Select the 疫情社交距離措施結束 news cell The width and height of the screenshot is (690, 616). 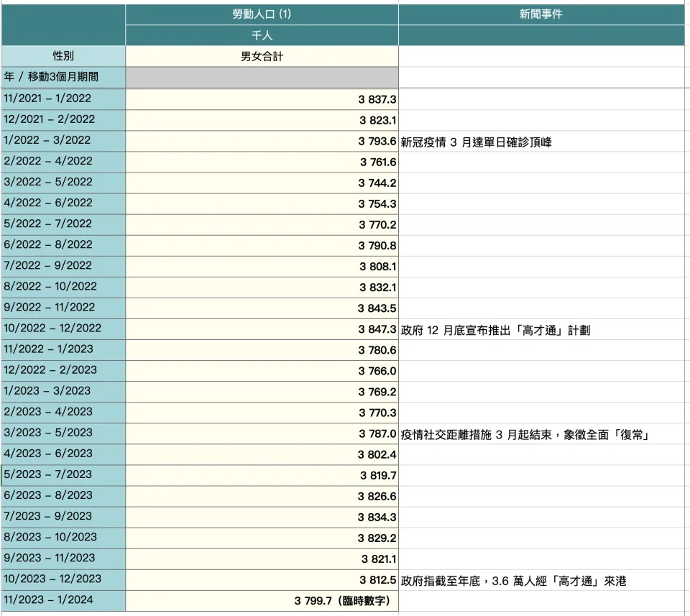(x=526, y=433)
